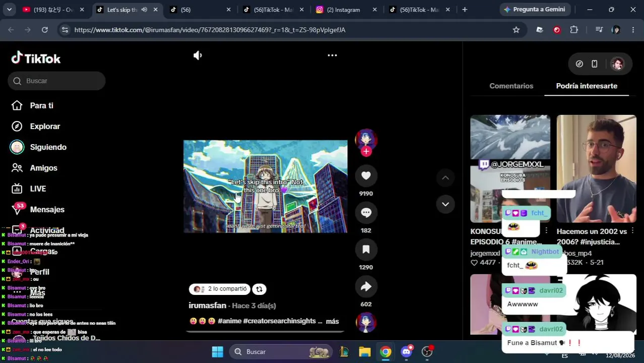Screen dimensions: 644x363
Task: Open League of Legends from taskbar
Action: pyautogui.click(x=344, y=352)
